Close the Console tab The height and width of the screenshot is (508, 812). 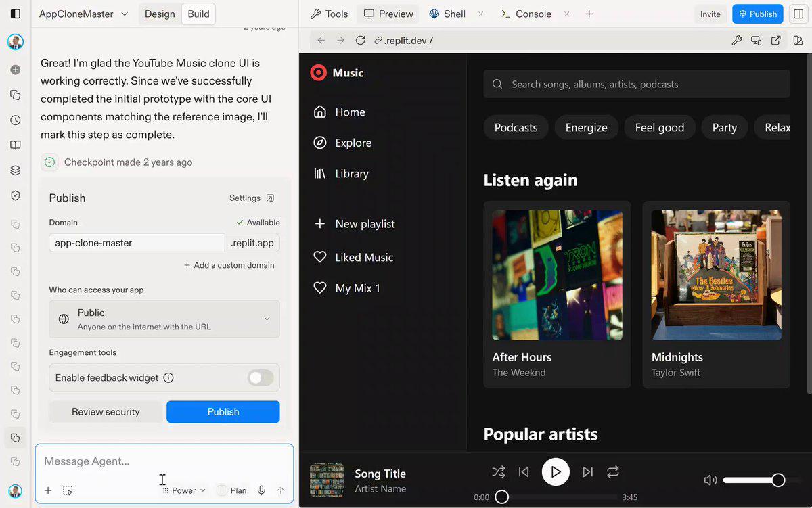click(566, 14)
